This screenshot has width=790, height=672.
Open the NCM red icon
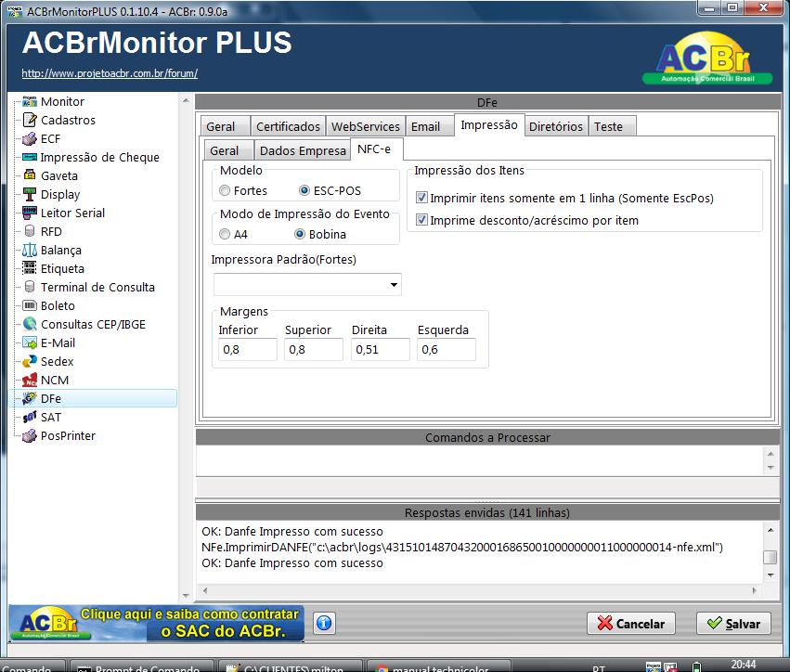[30, 381]
